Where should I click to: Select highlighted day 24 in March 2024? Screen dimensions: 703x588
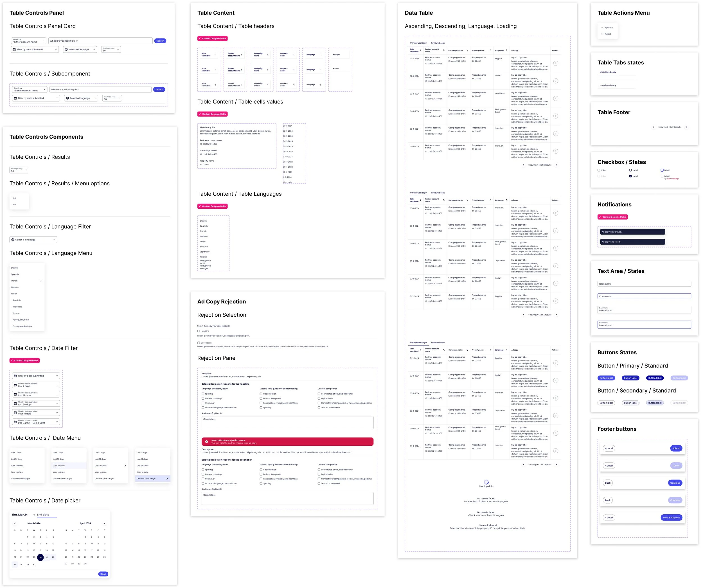pyautogui.click(x=40, y=558)
